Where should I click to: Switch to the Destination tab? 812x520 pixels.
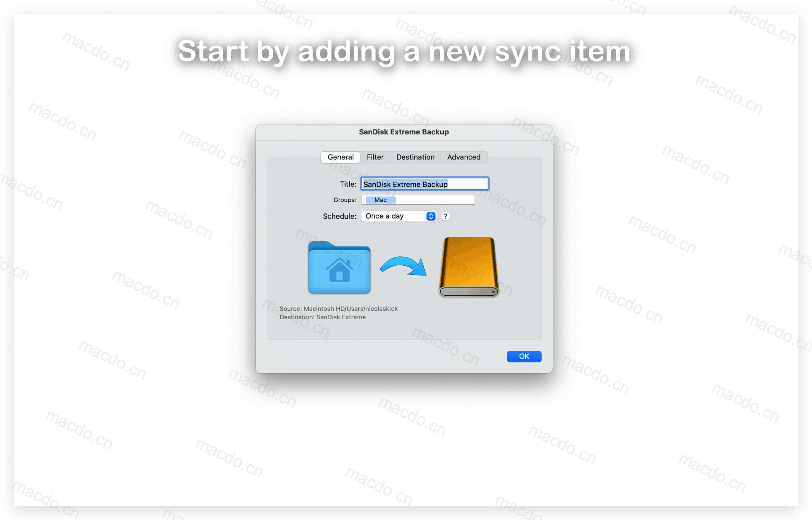point(416,157)
